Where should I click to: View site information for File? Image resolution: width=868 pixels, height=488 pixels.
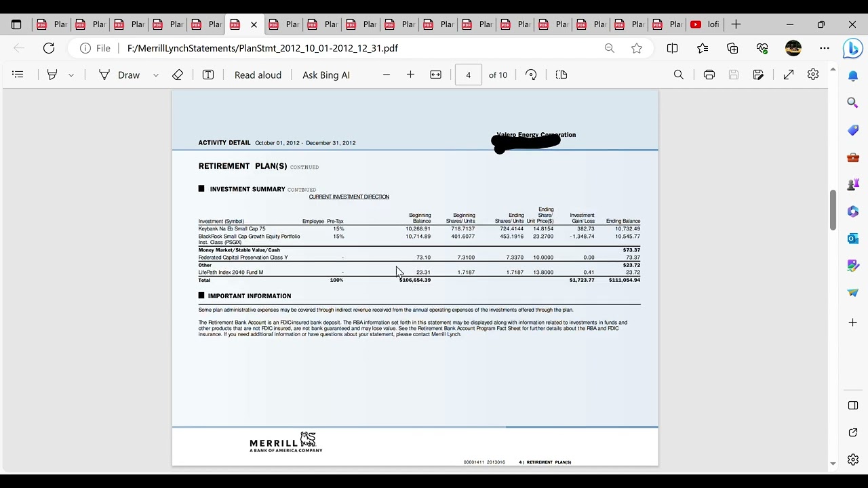click(96, 48)
